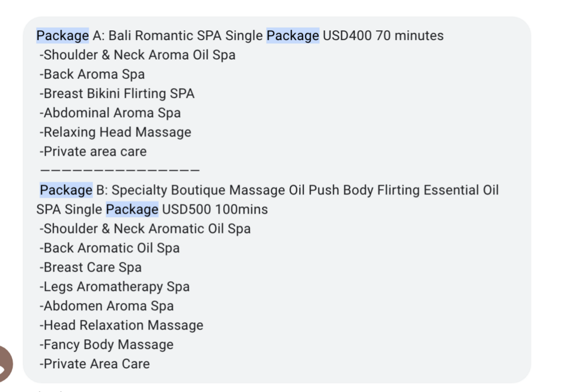581x392 pixels.
Task: Click highlighted "Package" before "USD500"
Action: [x=132, y=210]
